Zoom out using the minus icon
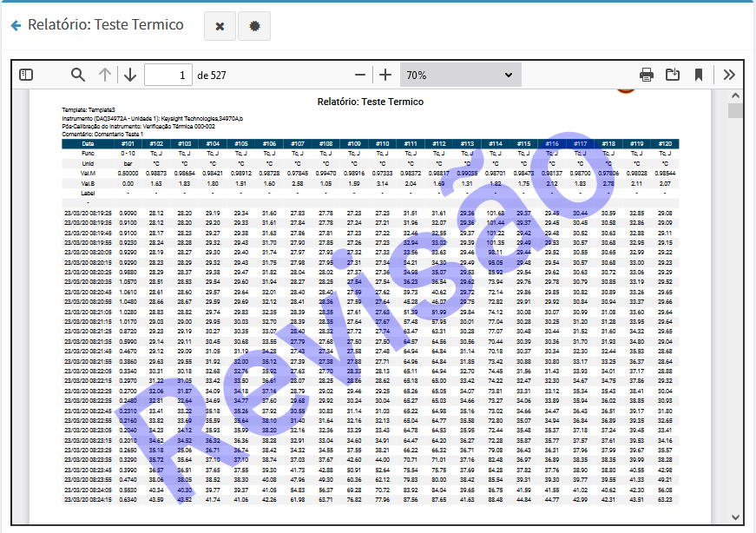This screenshot has width=756, height=533. coord(360,75)
